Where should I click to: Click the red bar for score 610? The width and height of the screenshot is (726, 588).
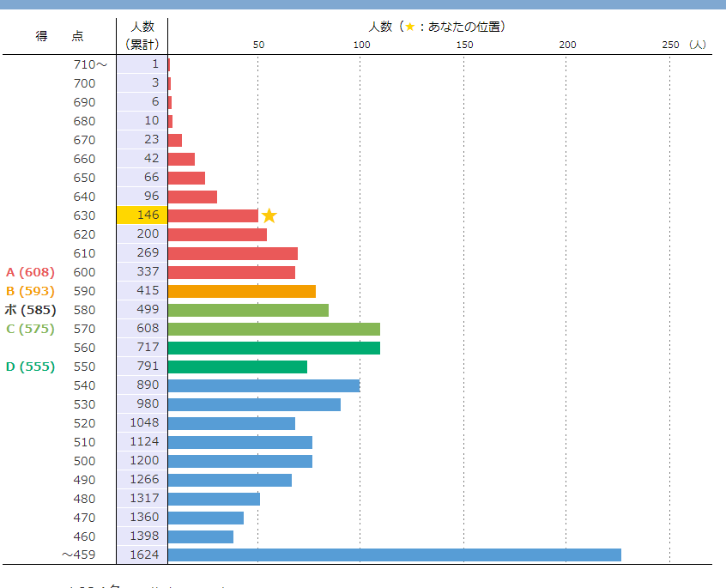(233, 253)
